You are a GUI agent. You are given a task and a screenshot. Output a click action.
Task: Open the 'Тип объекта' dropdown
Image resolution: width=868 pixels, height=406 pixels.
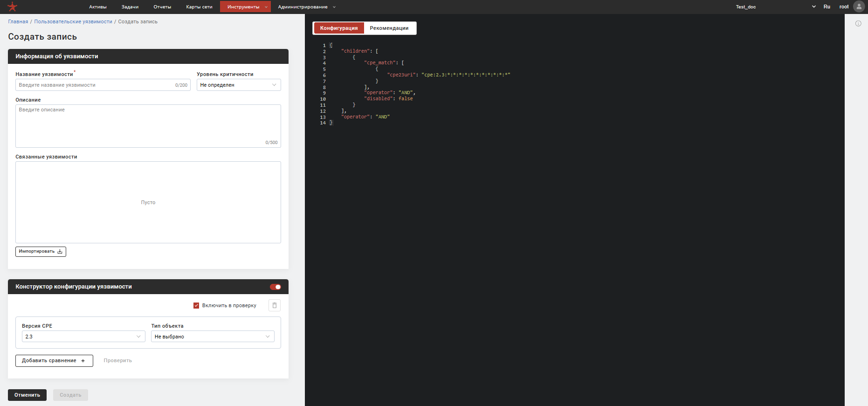tap(213, 337)
